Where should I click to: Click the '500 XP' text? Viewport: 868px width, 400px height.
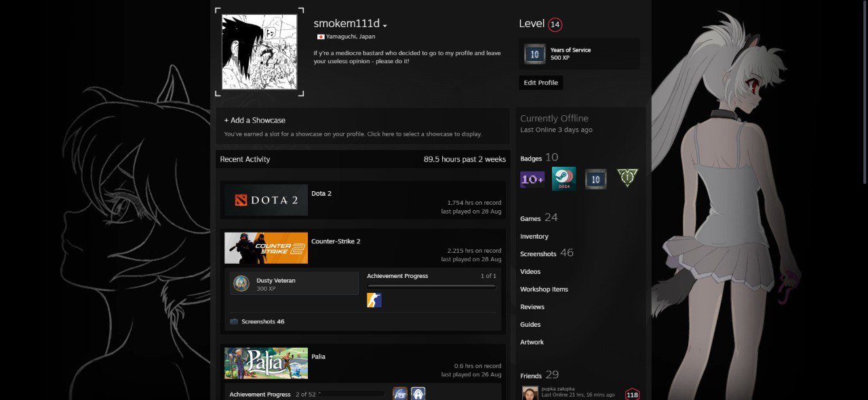coord(560,58)
